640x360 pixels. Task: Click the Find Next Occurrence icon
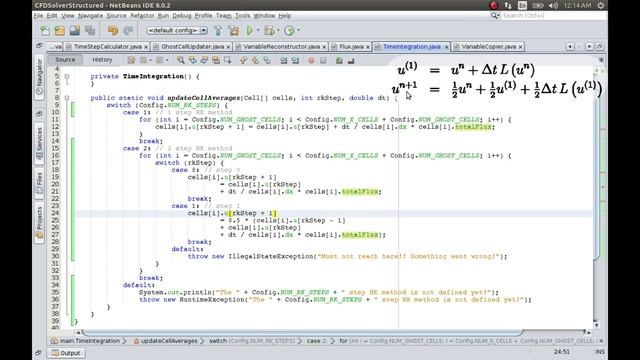tap(204, 60)
